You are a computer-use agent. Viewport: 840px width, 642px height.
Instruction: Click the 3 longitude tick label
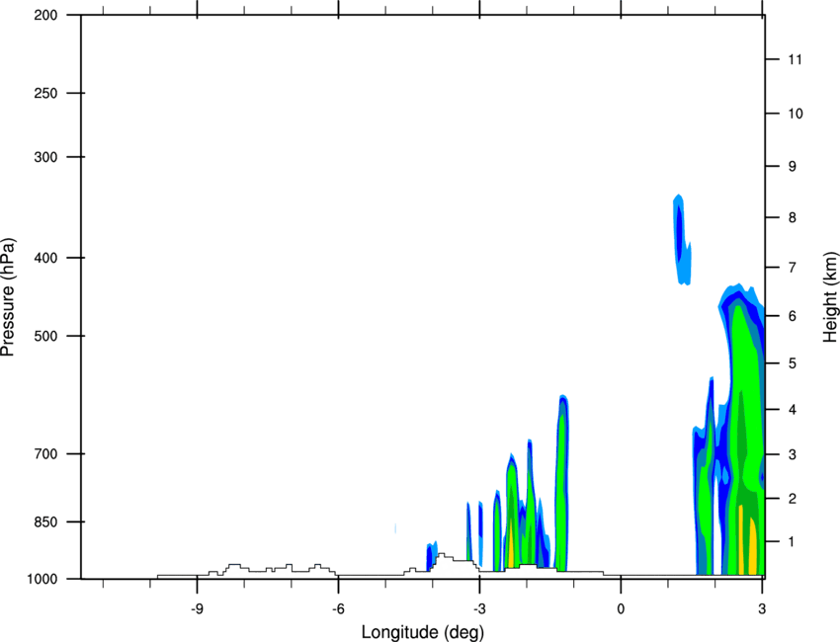[x=762, y=609]
